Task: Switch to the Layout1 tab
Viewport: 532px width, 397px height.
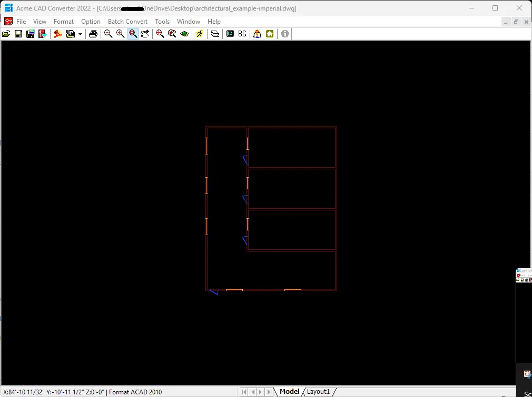Action: (x=318, y=392)
